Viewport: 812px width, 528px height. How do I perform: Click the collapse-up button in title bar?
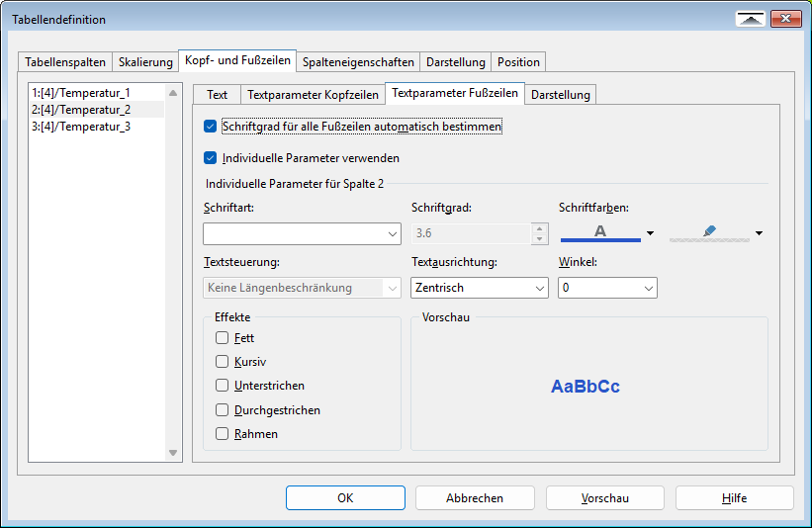[752, 19]
